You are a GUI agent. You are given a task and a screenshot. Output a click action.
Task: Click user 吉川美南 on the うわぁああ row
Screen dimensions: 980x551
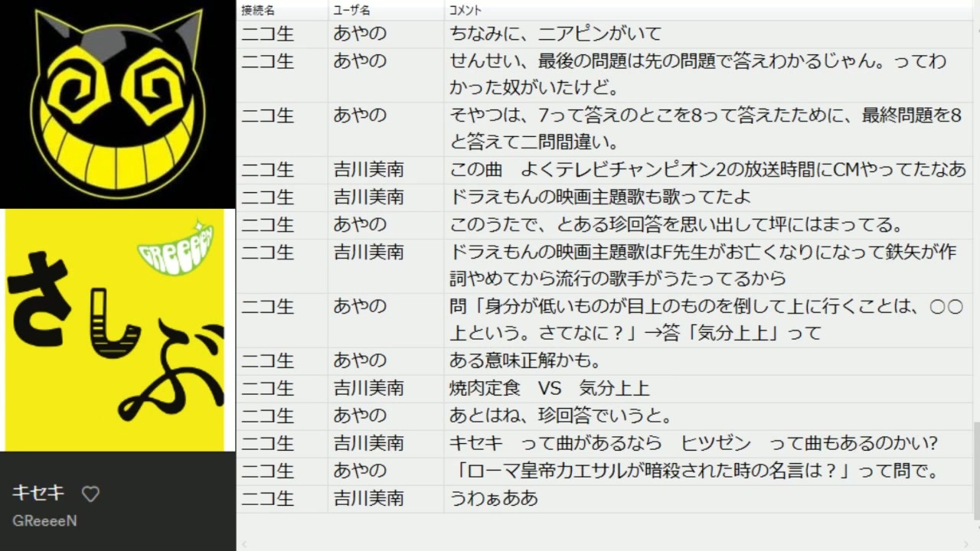tap(368, 498)
